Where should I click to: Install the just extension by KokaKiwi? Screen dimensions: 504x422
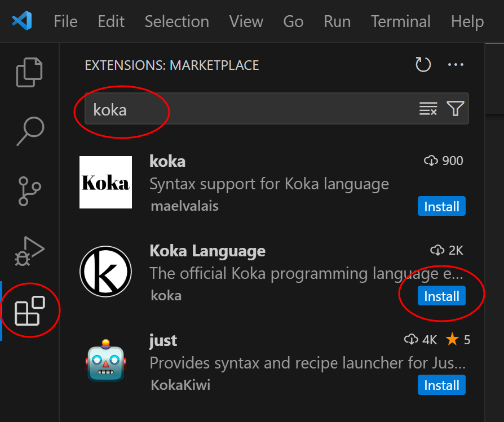click(x=441, y=385)
